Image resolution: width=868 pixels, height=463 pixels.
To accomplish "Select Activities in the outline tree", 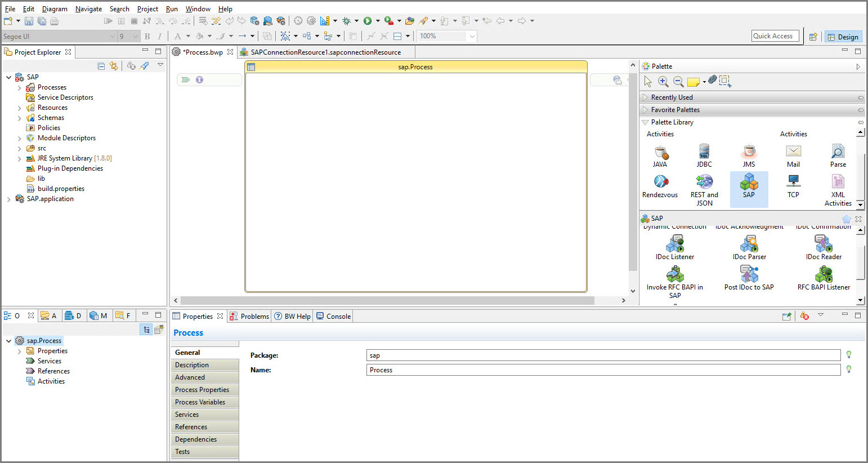I will (51, 381).
